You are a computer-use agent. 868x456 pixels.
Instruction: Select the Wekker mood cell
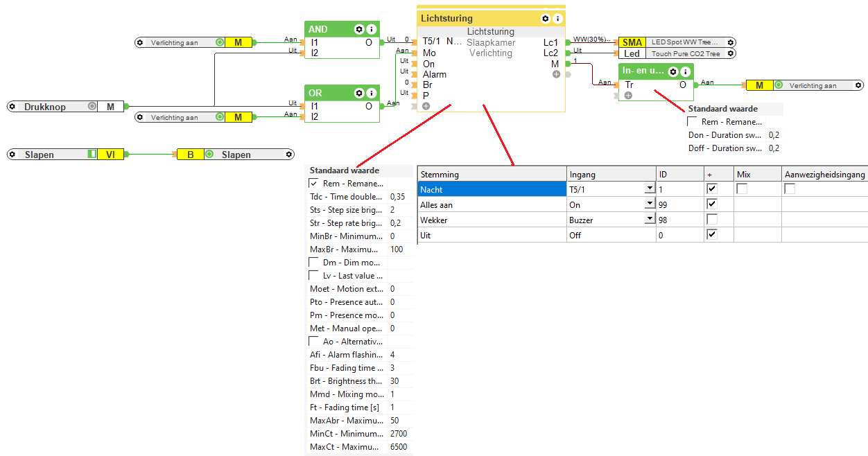[x=492, y=220]
